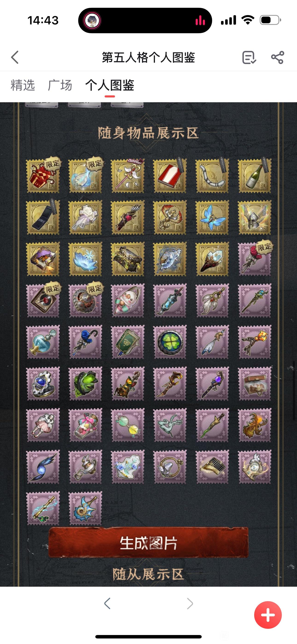Navigate back with bottom left chevron

(107, 603)
